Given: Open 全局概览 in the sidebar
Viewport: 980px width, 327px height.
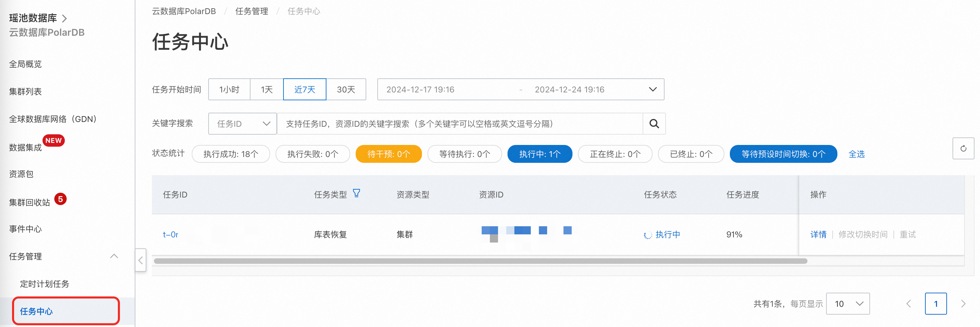Looking at the screenshot, I should (25, 64).
